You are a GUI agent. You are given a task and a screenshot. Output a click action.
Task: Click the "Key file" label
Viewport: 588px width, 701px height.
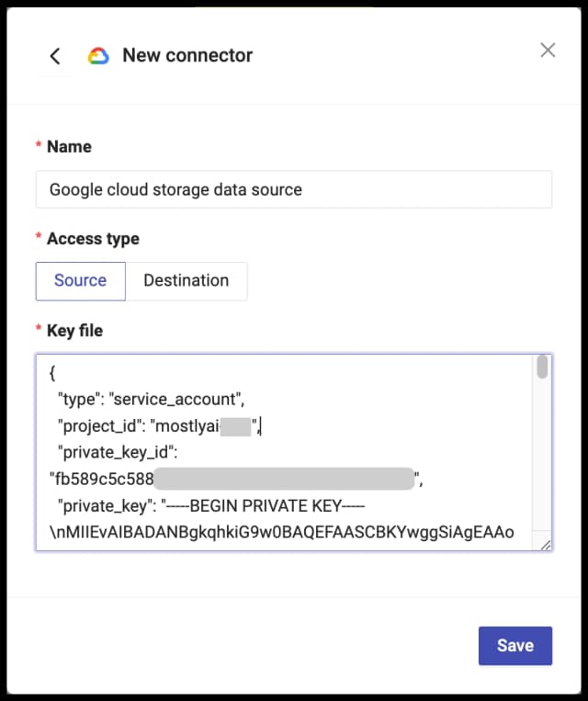click(74, 331)
